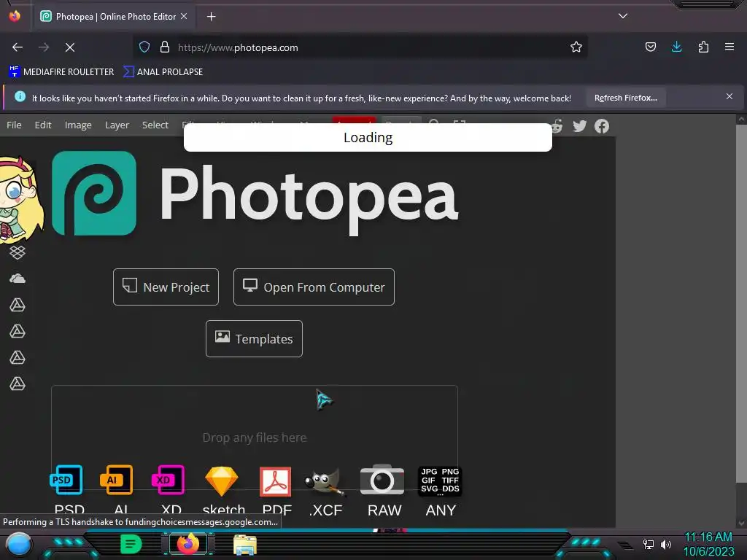Click the tracking protection shield icon
Viewport: 747px width, 560px height.
[x=144, y=47]
